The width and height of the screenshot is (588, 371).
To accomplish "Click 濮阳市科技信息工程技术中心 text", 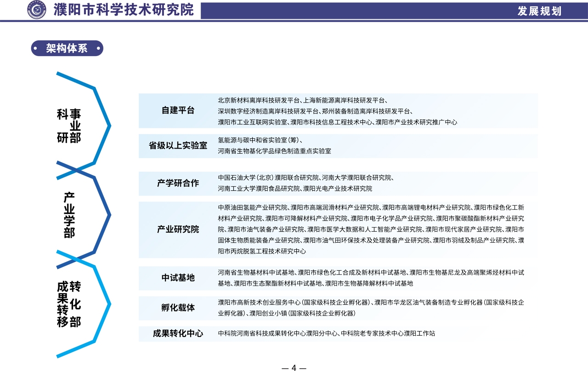I will (x=331, y=122).
